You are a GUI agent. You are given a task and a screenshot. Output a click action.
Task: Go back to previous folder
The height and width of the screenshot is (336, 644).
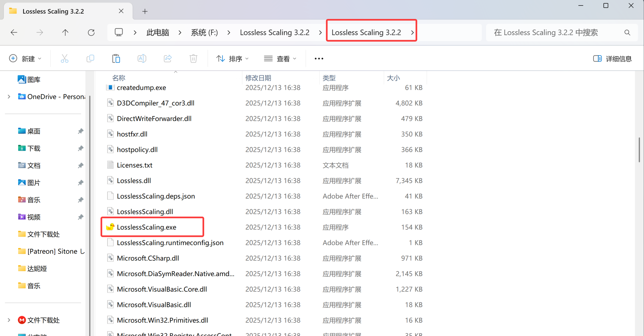click(14, 32)
